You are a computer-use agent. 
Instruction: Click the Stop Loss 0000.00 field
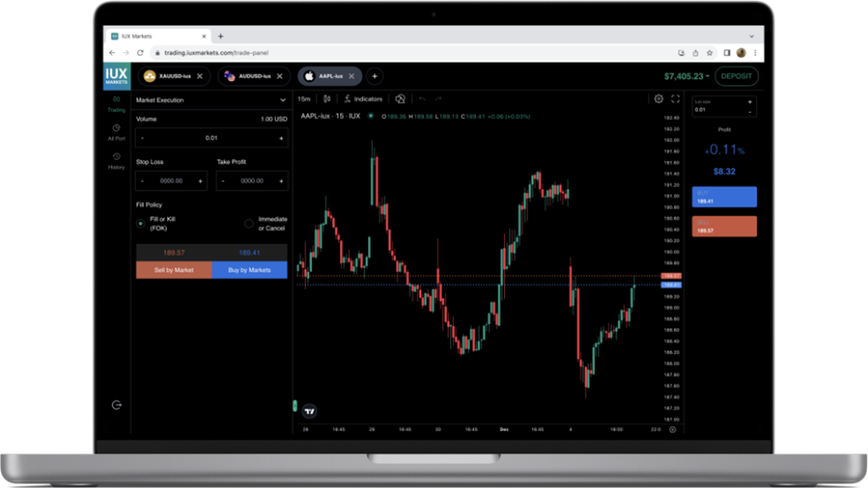(171, 181)
